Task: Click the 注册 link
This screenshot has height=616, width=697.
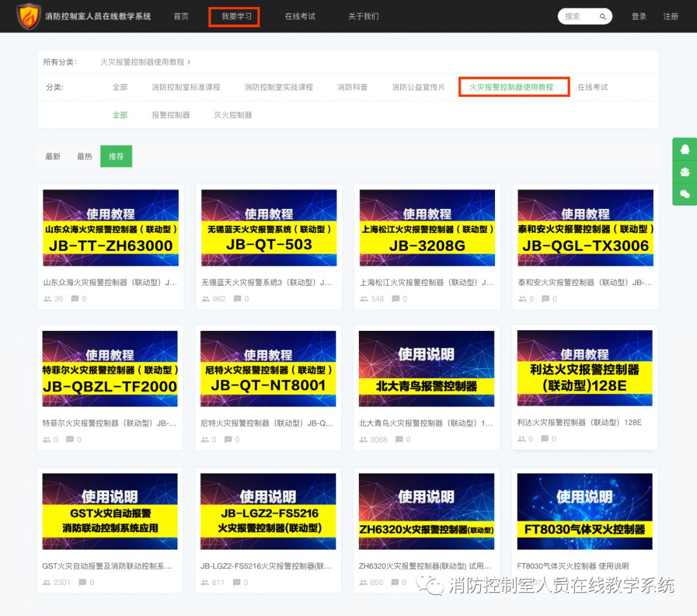Action: 671,16
